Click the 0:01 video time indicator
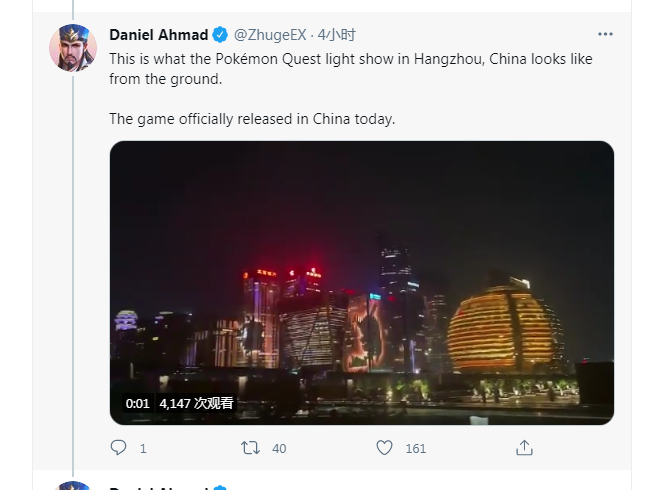The image size is (651, 490). pos(137,403)
